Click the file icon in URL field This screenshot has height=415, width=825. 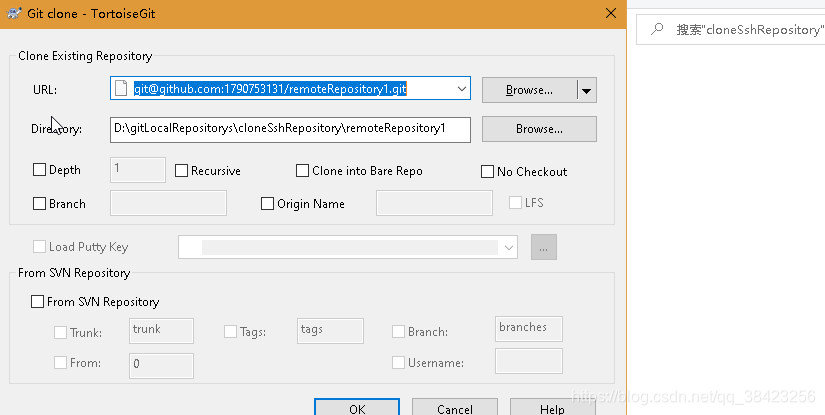121,88
